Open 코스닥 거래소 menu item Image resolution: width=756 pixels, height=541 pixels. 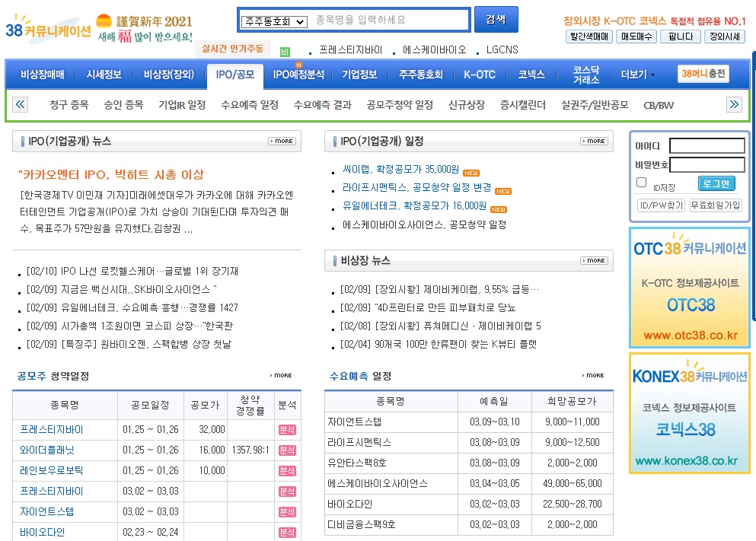click(585, 75)
